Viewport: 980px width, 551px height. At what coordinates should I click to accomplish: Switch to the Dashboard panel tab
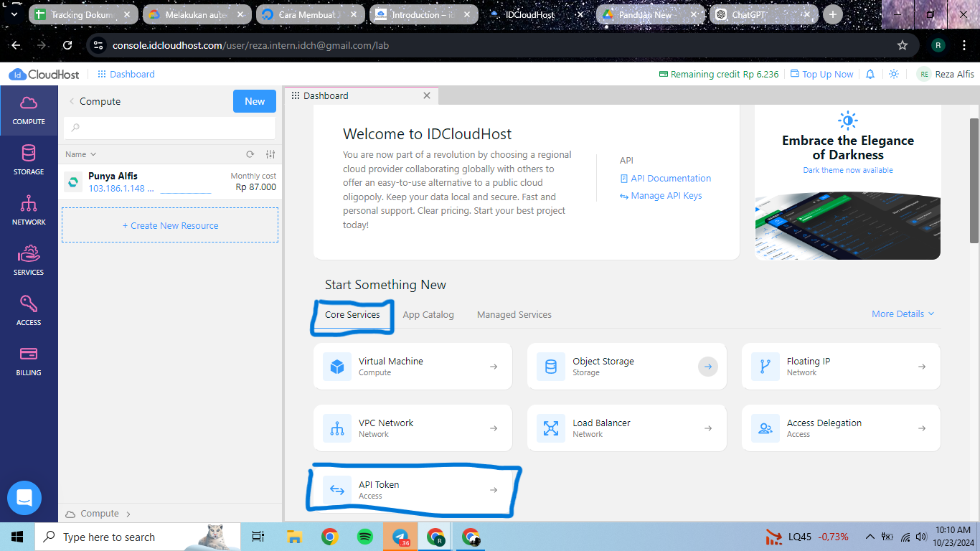[361, 95]
